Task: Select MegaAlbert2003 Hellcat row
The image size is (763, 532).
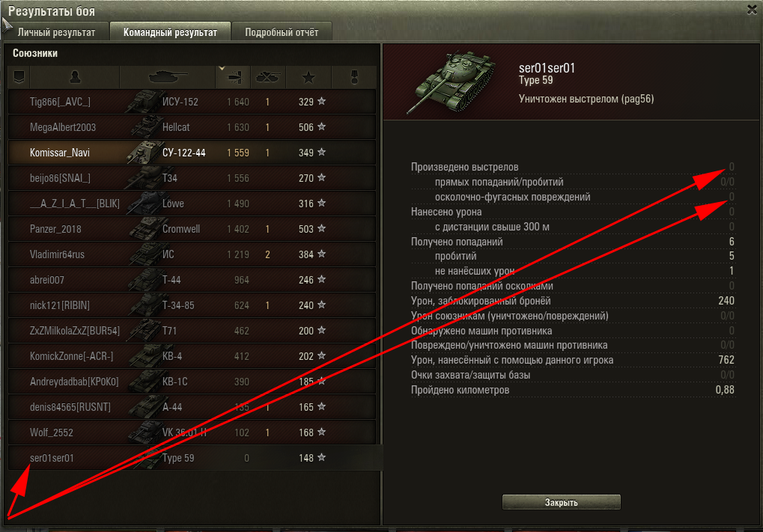Action: click(192, 127)
